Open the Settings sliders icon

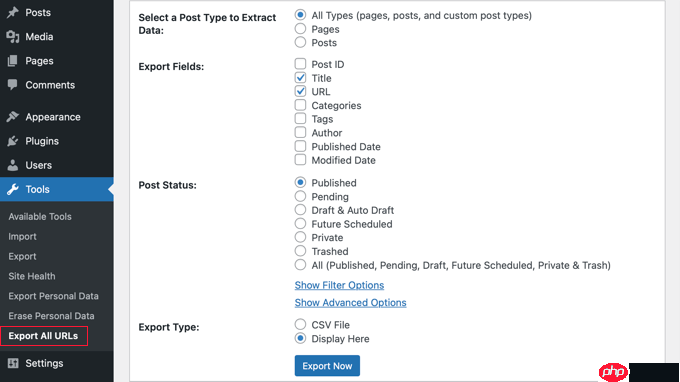pos(13,363)
